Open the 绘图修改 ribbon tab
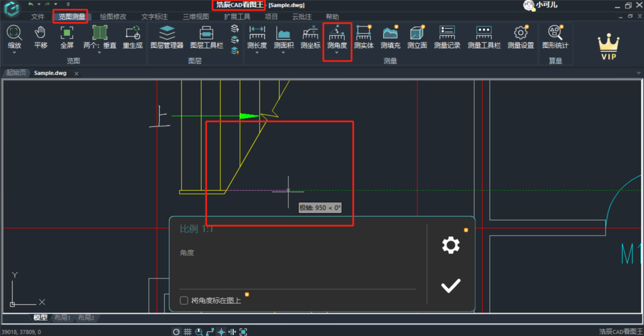The width and height of the screenshot is (644, 336). (x=113, y=17)
